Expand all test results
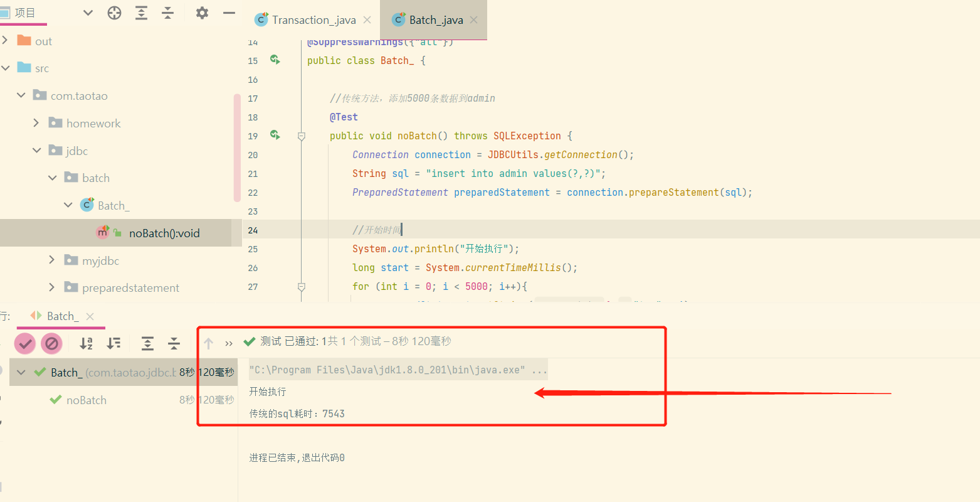Image resolution: width=980 pixels, height=502 pixels. coord(147,343)
